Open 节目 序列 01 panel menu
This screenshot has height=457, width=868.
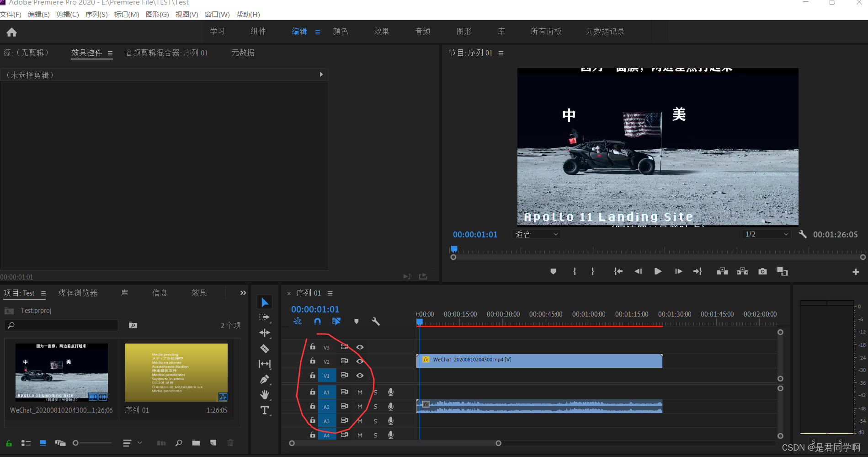click(501, 53)
